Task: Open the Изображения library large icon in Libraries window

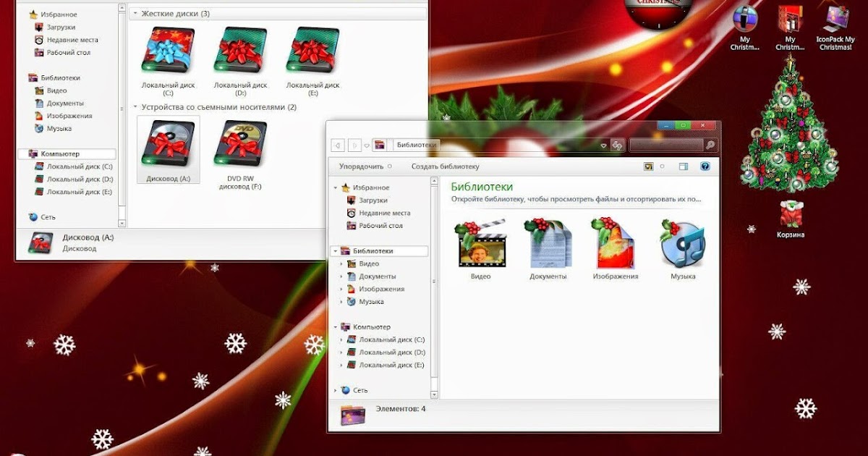Action: (x=616, y=244)
